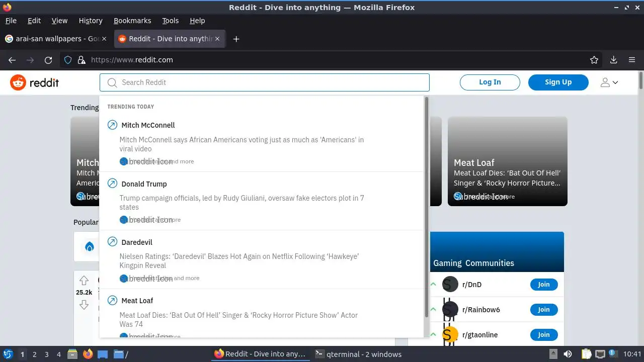
Task: Expand the user account dropdown
Action: pos(609,82)
